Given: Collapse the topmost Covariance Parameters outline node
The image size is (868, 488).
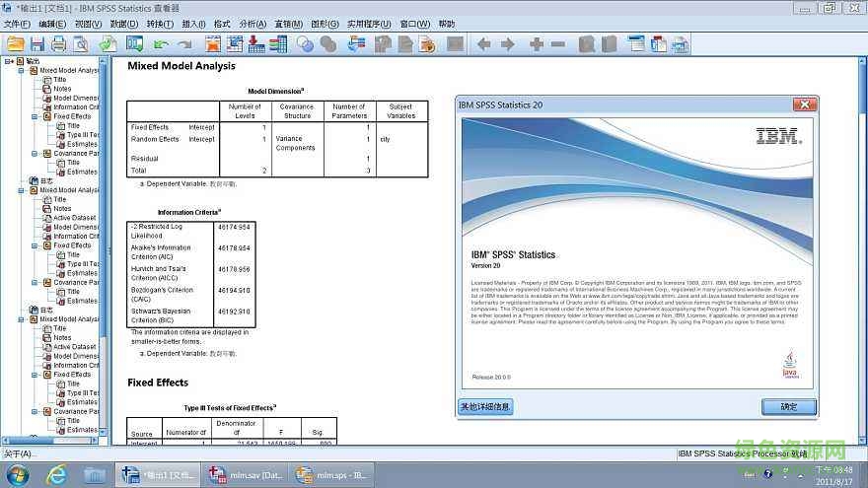Looking at the screenshot, I should click(35, 154).
